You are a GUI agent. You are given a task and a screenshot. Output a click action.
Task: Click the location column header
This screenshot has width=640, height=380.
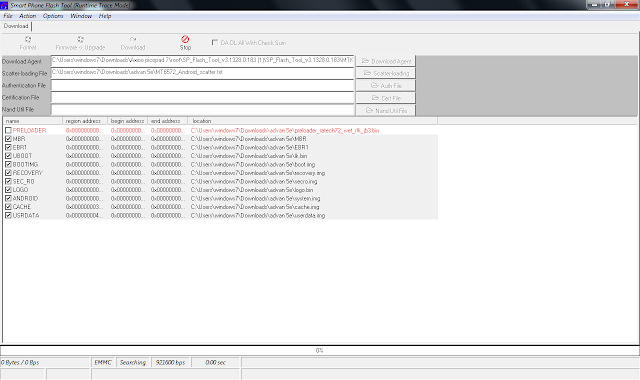click(312, 121)
